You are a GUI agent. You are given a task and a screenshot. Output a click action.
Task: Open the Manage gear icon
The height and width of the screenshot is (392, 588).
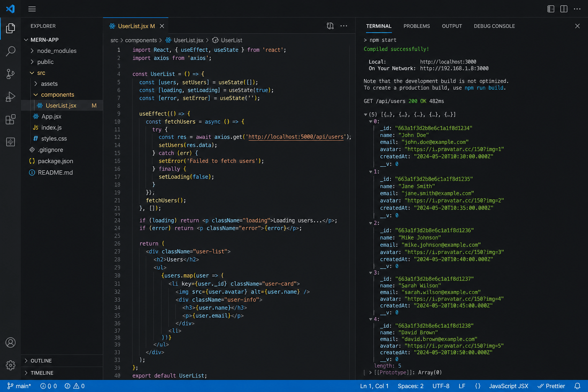11,365
